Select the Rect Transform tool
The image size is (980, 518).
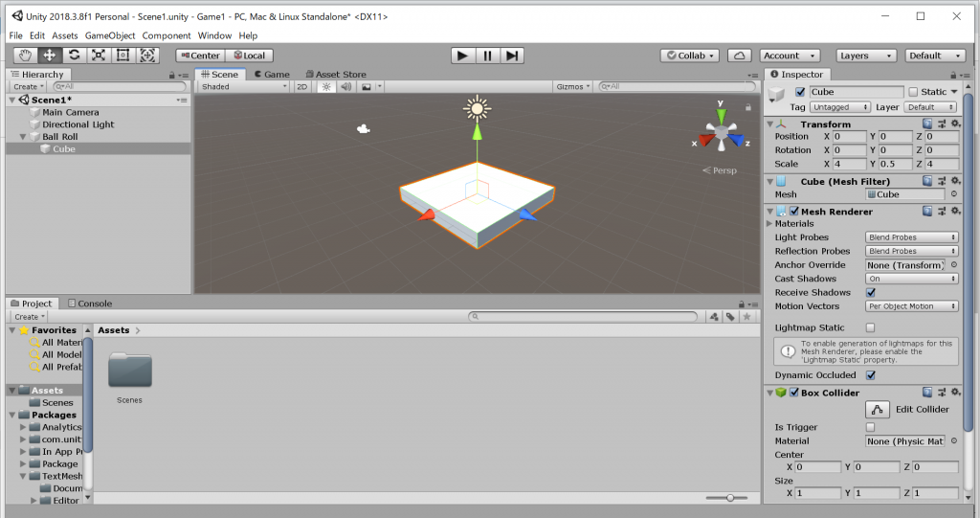(122, 55)
